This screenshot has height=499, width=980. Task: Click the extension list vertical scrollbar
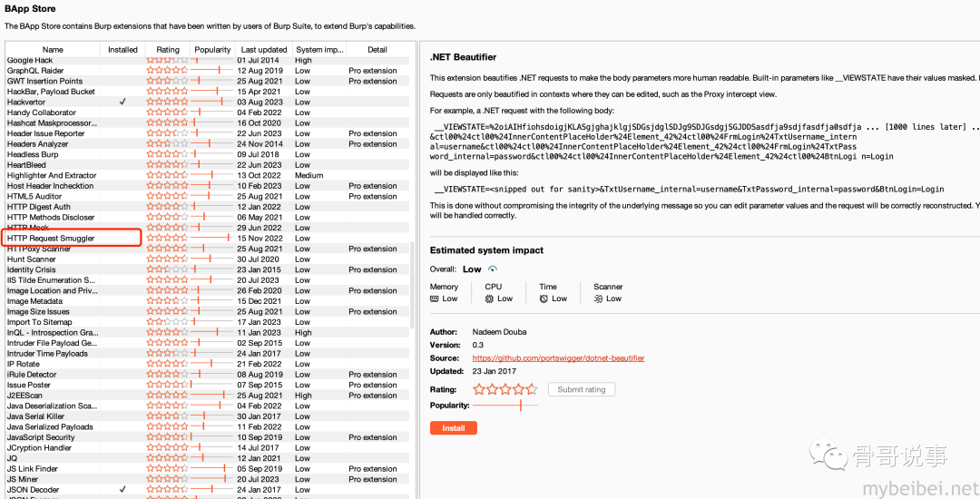(412, 284)
